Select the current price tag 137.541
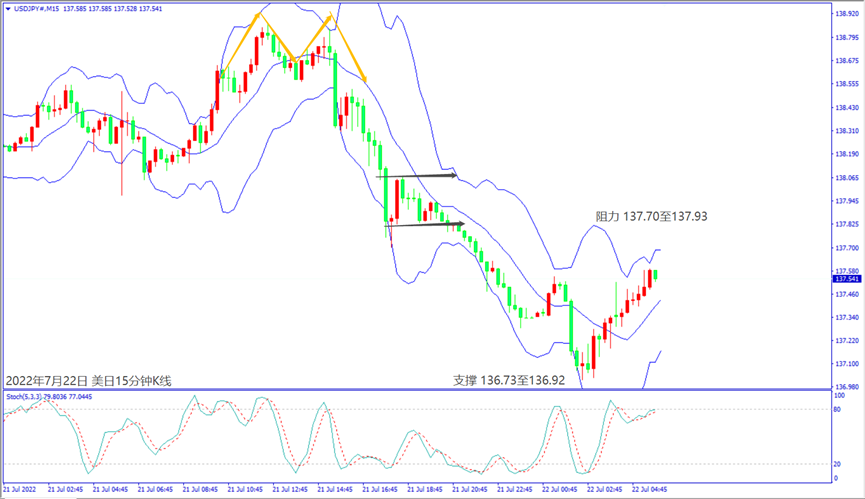The width and height of the screenshot is (865, 499). coord(846,280)
